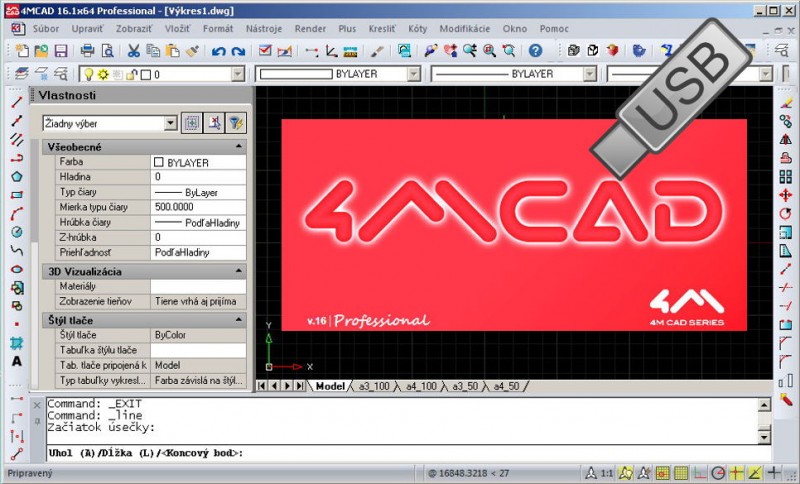Open the Help question mark icon
Screen dimensions: 800x484
pos(535,50)
